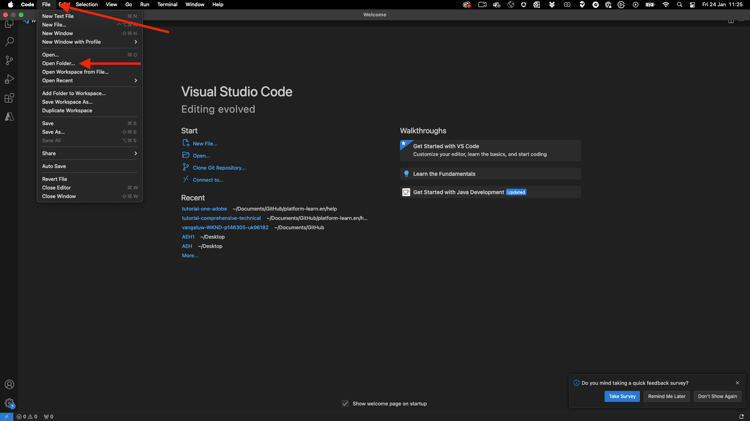
Task: Open the Run and Debug view
Action: [9, 80]
